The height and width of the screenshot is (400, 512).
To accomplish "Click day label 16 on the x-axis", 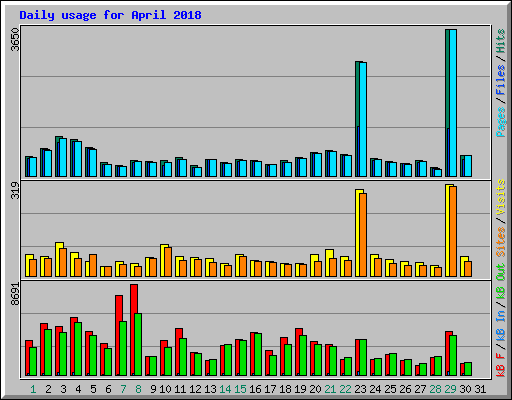I will coord(255,389).
